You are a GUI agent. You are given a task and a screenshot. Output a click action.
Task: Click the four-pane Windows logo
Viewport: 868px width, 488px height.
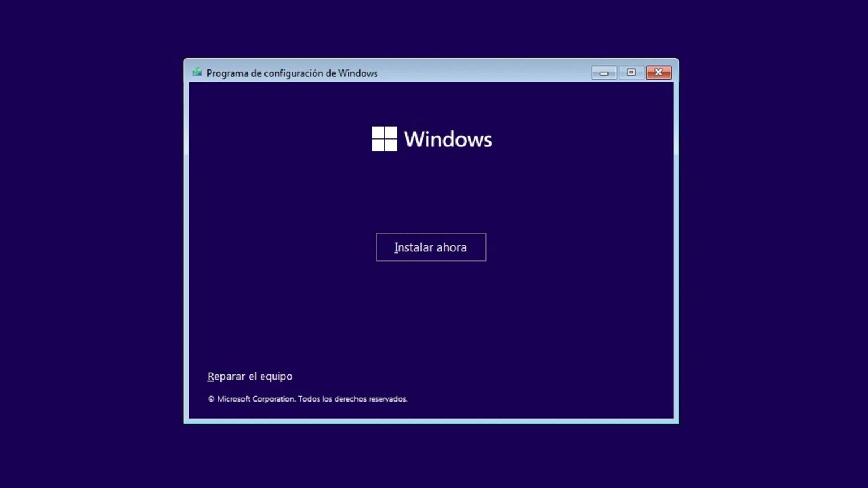[x=384, y=139]
